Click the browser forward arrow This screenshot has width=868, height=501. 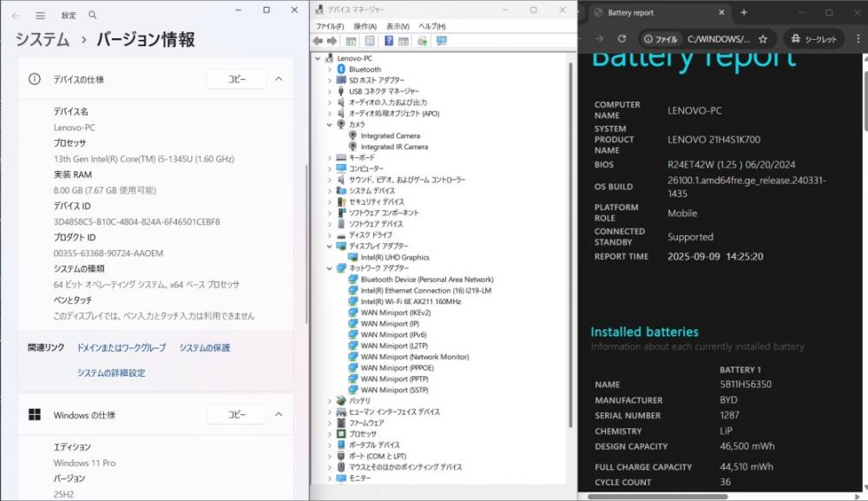coord(600,39)
